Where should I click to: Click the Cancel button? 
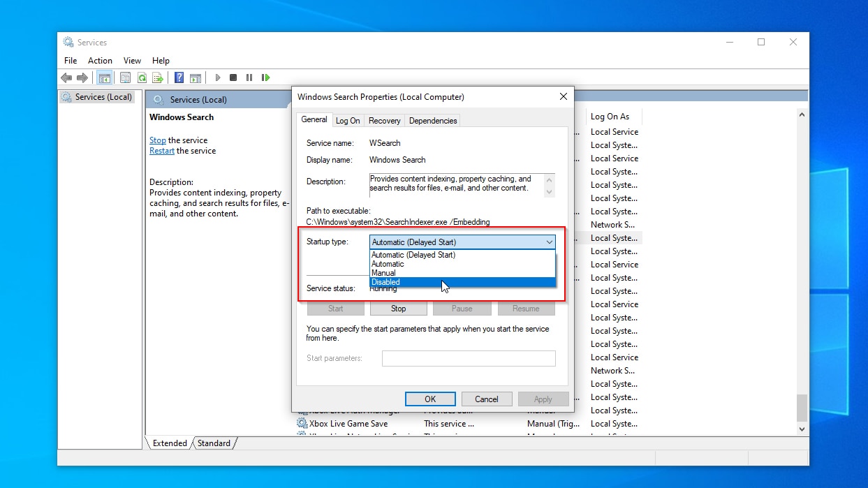pyautogui.click(x=487, y=399)
